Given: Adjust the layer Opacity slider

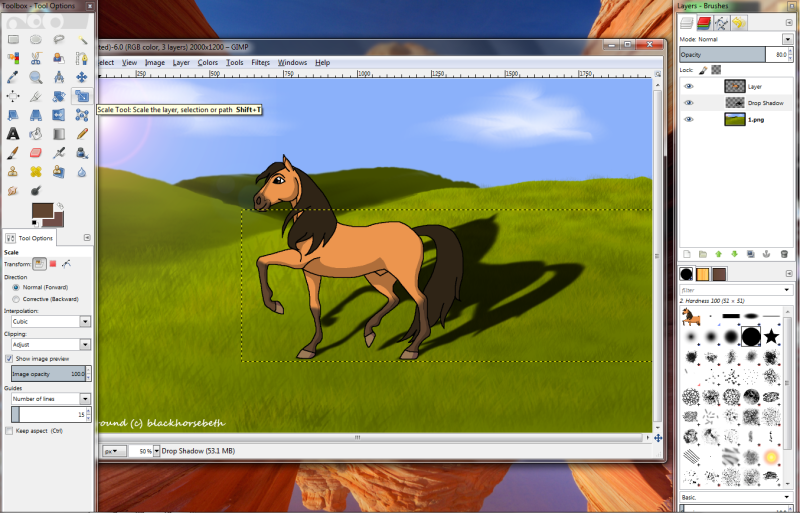Looking at the screenshot, I should point(736,55).
